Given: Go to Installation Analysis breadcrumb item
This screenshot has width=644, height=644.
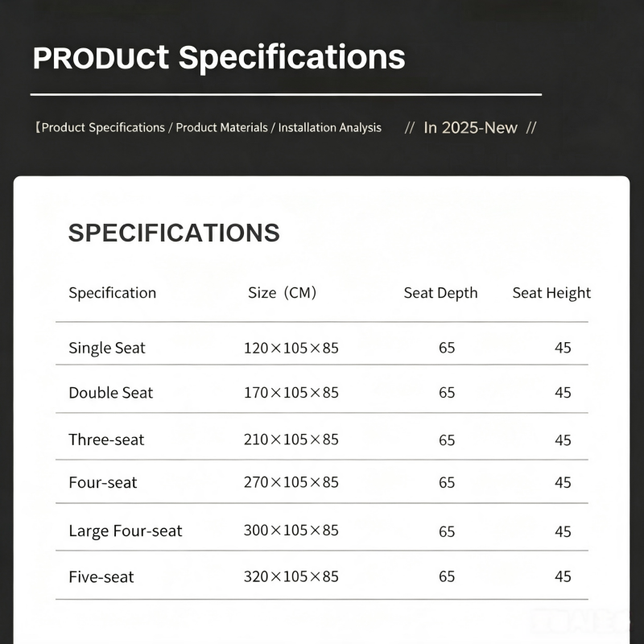Looking at the screenshot, I should coord(330,128).
